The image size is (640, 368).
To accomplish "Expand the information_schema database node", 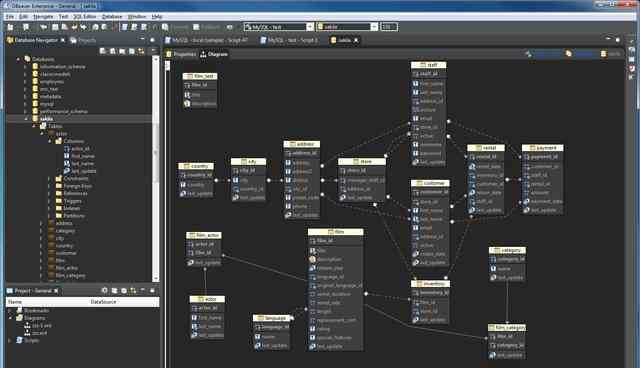I will 25,67.
